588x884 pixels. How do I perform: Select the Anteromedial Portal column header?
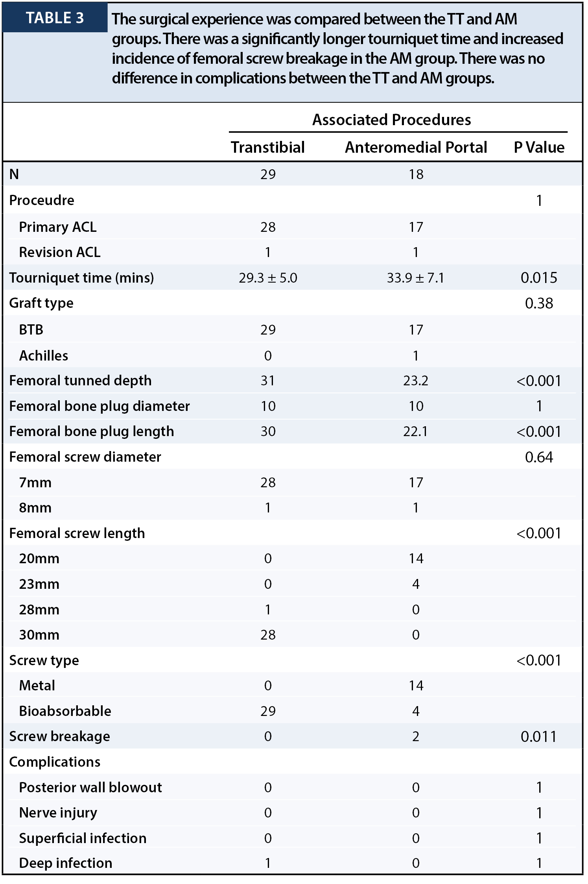tap(416, 147)
